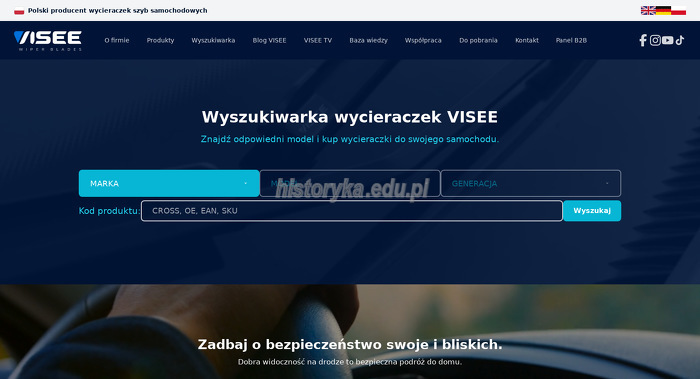Open Blog VISEE from navigation
Image resolution: width=700 pixels, height=379 pixels.
tap(269, 40)
